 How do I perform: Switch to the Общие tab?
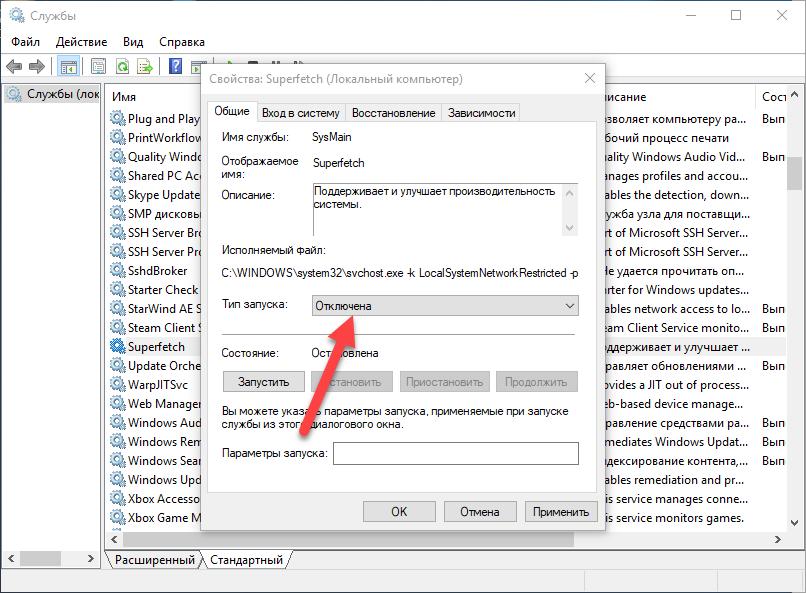point(232,111)
